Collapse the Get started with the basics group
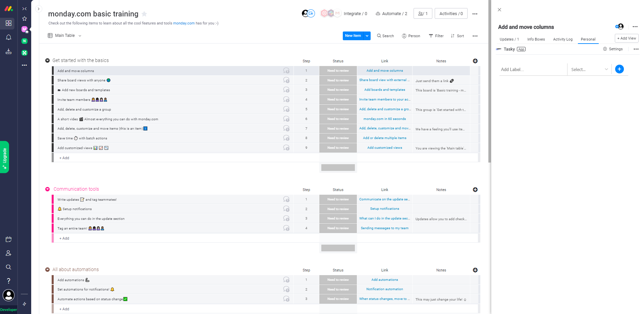Screen dimensions: 644x314 pyautogui.click(x=48, y=61)
